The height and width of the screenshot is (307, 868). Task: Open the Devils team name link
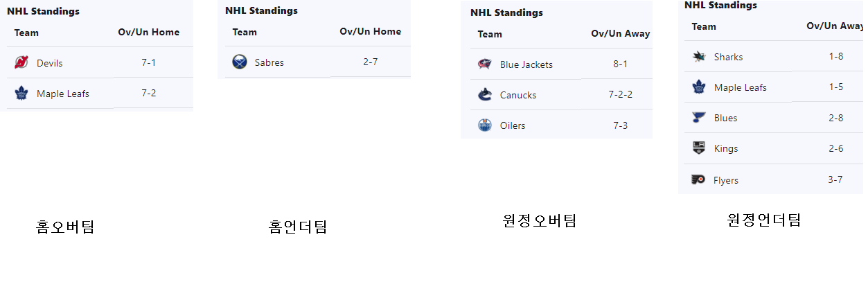click(x=50, y=63)
